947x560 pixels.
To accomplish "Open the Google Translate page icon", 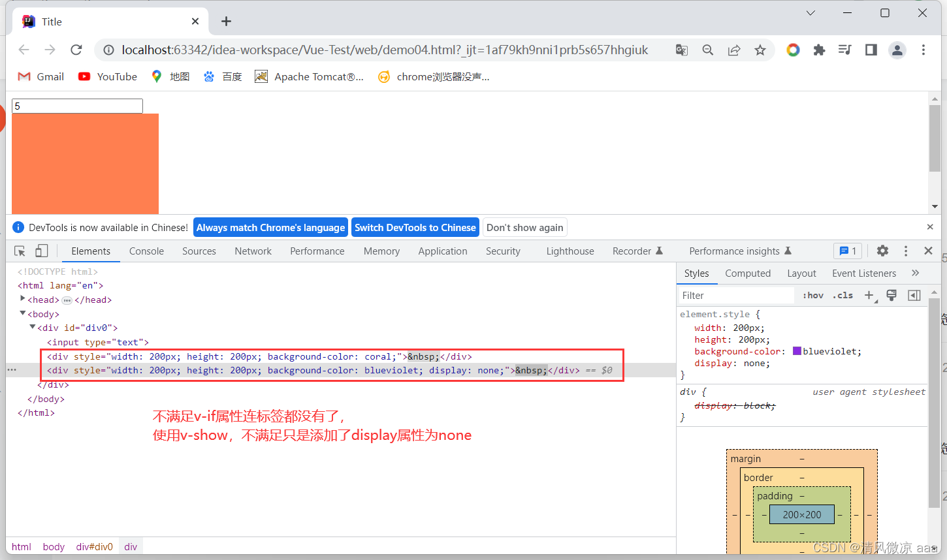I will pos(682,50).
